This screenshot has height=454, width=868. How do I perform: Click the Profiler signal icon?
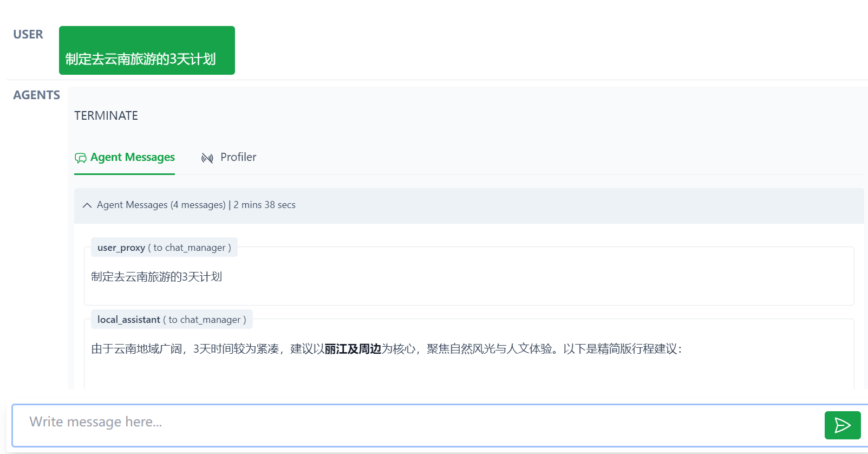pyautogui.click(x=207, y=158)
